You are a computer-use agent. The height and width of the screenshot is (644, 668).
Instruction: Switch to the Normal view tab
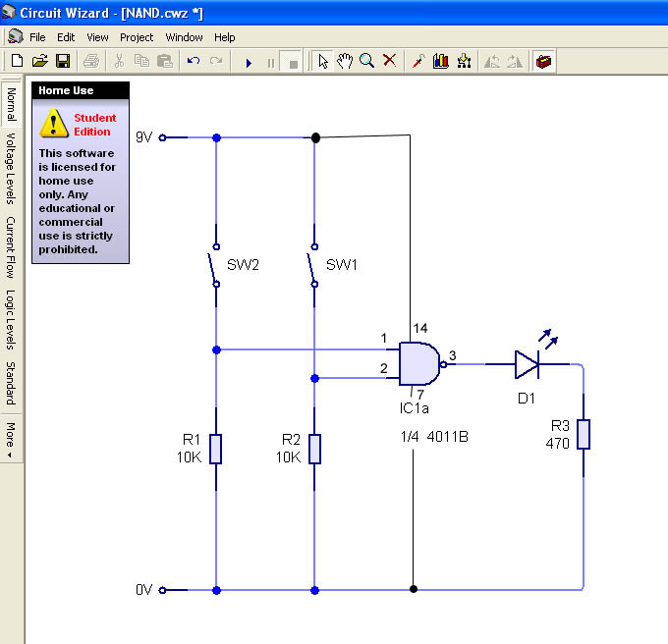tap(11, 104)
